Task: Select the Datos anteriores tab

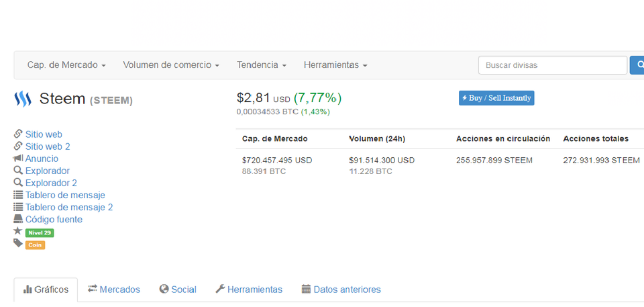Action: [341, 290]
